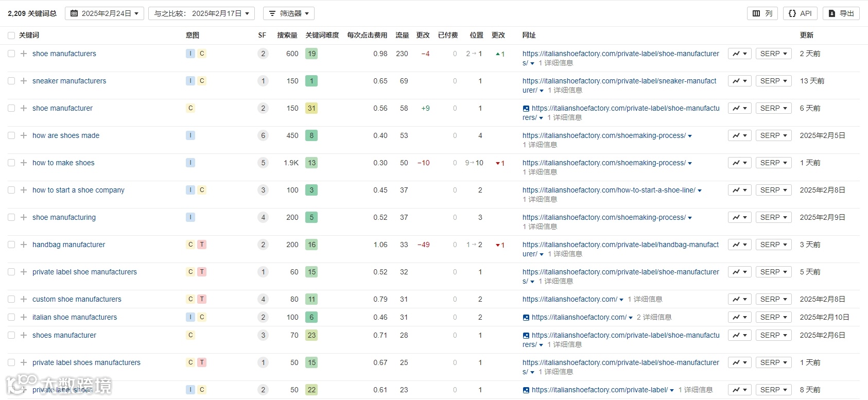868x400 pixels.
Task: Click SF count badge for how are shoes made
Action: coord(263,135)
